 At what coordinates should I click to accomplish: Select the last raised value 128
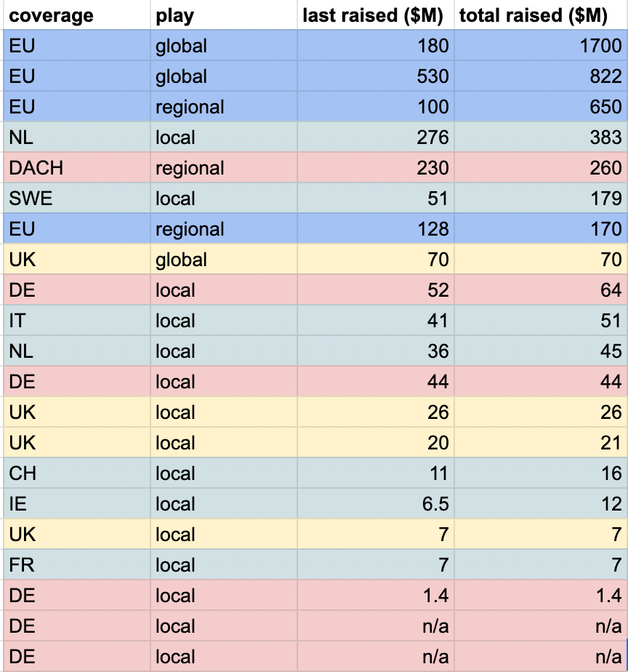(375, 229)
